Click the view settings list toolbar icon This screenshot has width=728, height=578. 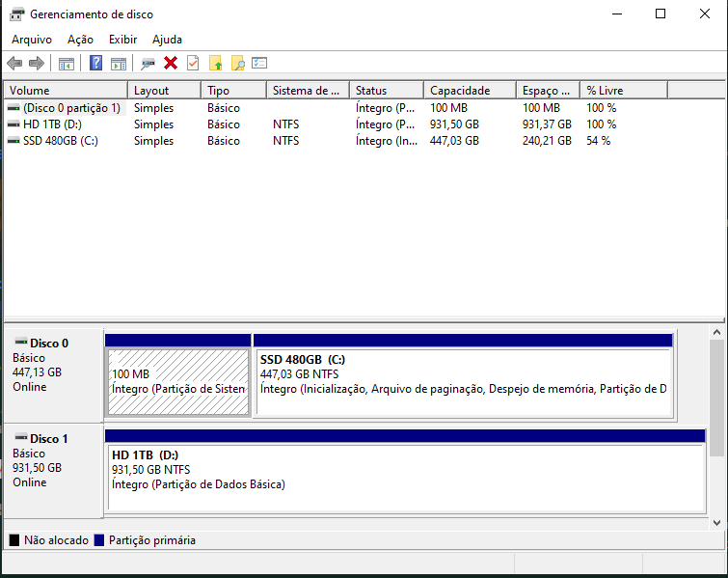259,63
